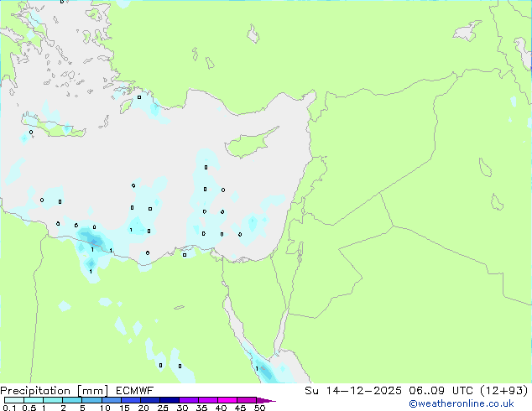The height and width of the screenshot is (411, 532).
Task: Select the 2–5 mm legend swatch
Action: click(x=72, y=400)
